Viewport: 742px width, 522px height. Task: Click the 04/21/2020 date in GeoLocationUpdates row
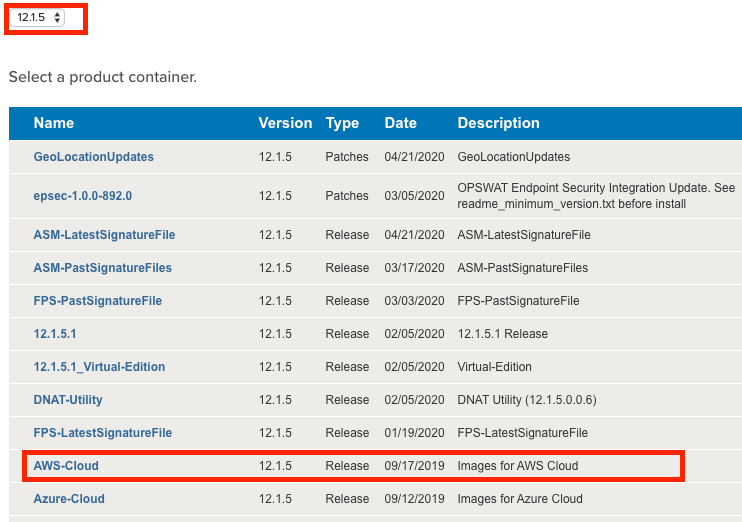point(412,157)
